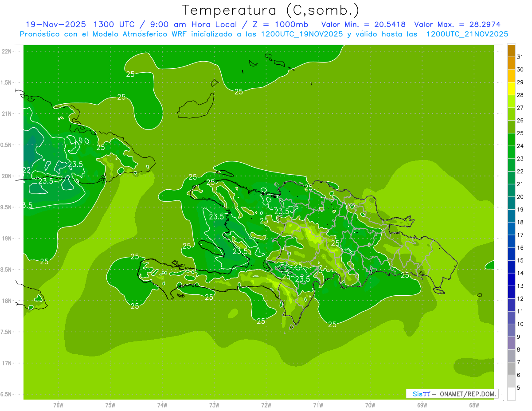Click the "21N" latitude axis label
The width and height of the screenshot is (532, 411).
(7, 114)
